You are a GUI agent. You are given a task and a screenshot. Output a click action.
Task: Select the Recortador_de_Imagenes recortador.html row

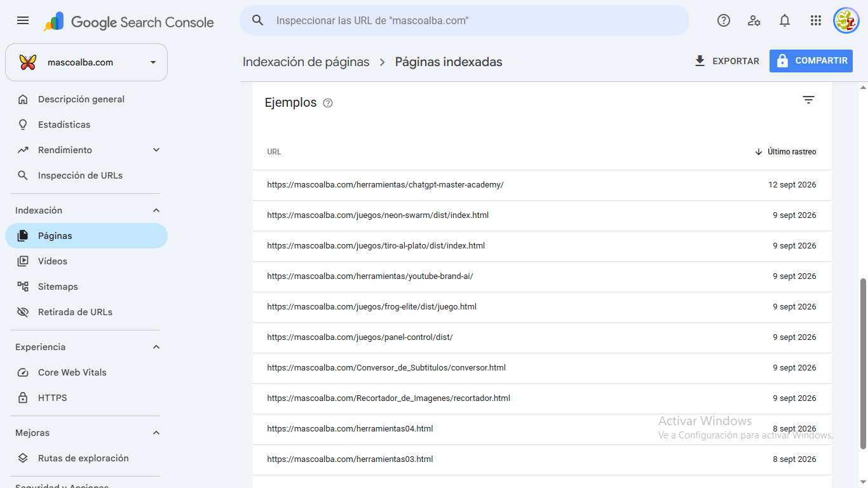542,398
